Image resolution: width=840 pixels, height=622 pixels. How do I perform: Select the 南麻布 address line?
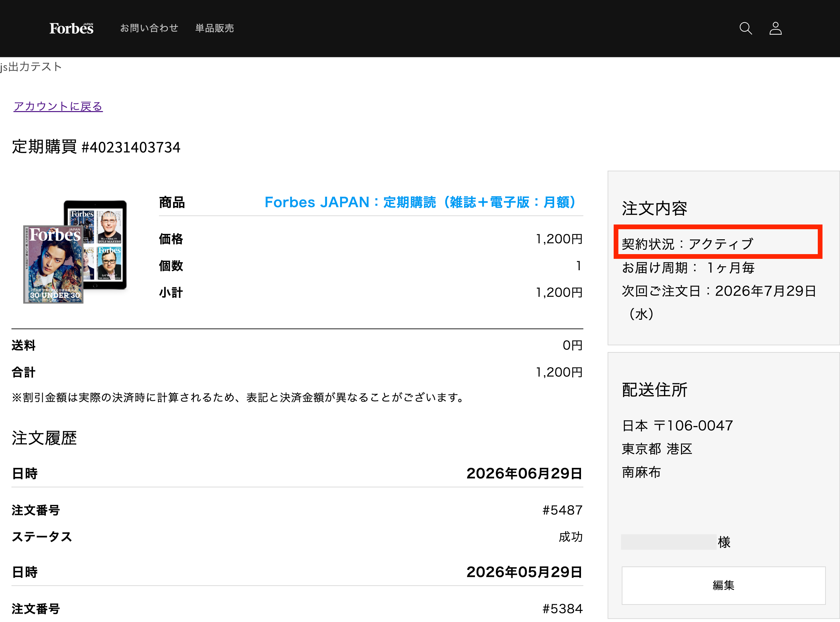click(641, 473)
